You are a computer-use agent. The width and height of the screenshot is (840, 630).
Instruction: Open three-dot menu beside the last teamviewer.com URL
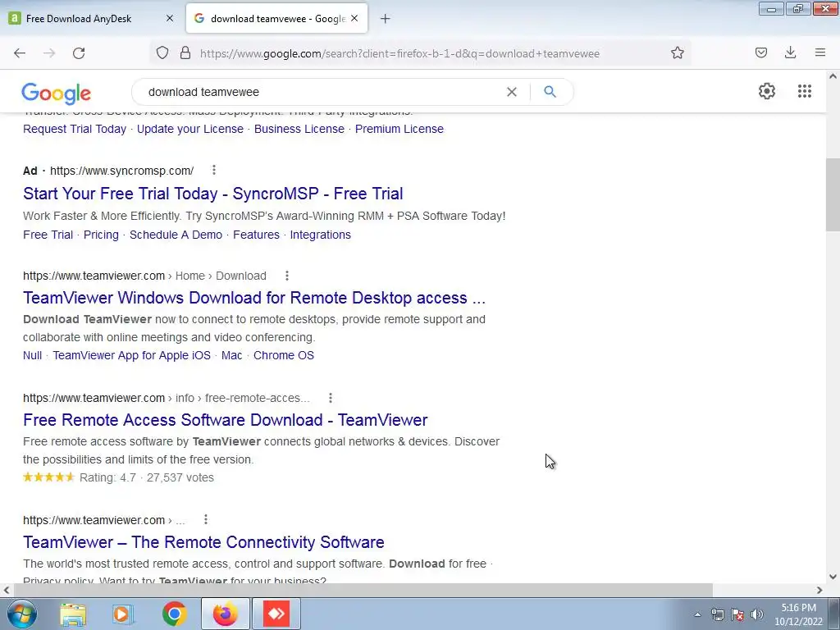point(206,519)
